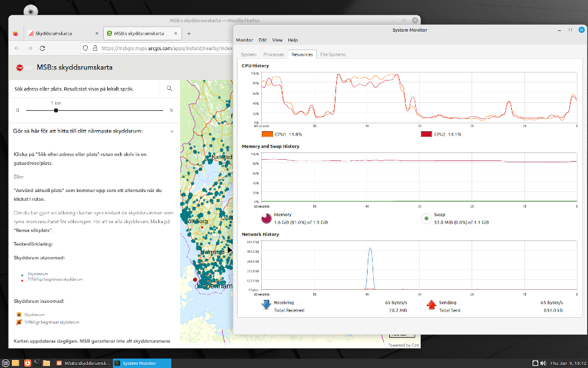Close the MSB:s skyddsrumskarta browser tab
Image resolution: width=588 pixels, height=368 pixels.
pos(175,33)
